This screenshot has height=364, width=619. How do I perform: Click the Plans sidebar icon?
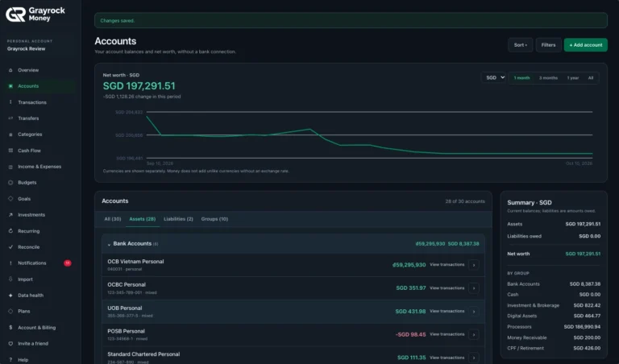click(x=10, y=311)
